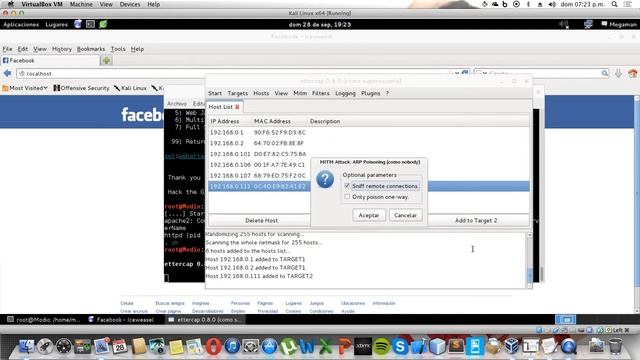Open Iceweasel History menu
640x360 pixels.
coord(62,49)
